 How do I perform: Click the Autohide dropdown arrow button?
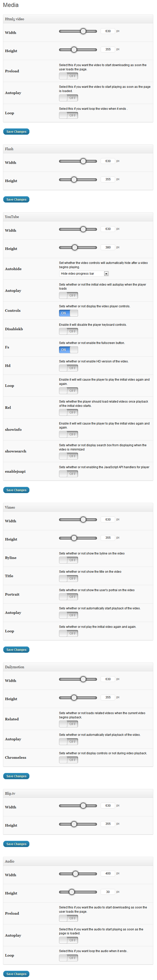(106, 274)
